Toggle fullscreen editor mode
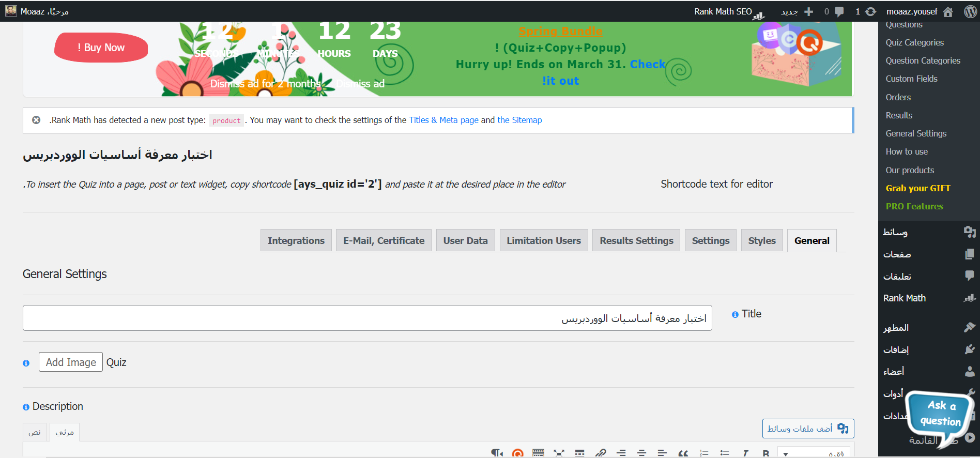Screen dimensions: 980x458 (x=559, y=453)
